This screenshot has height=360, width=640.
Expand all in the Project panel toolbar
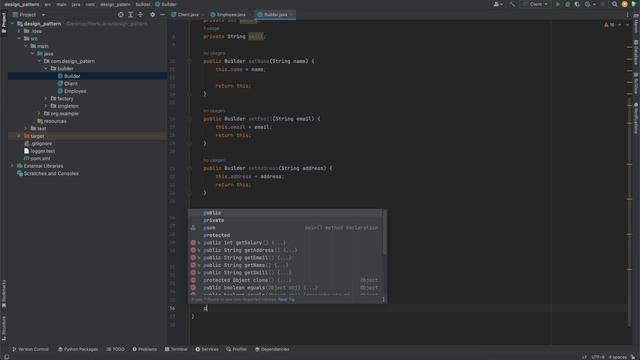(x=131, y=15)
